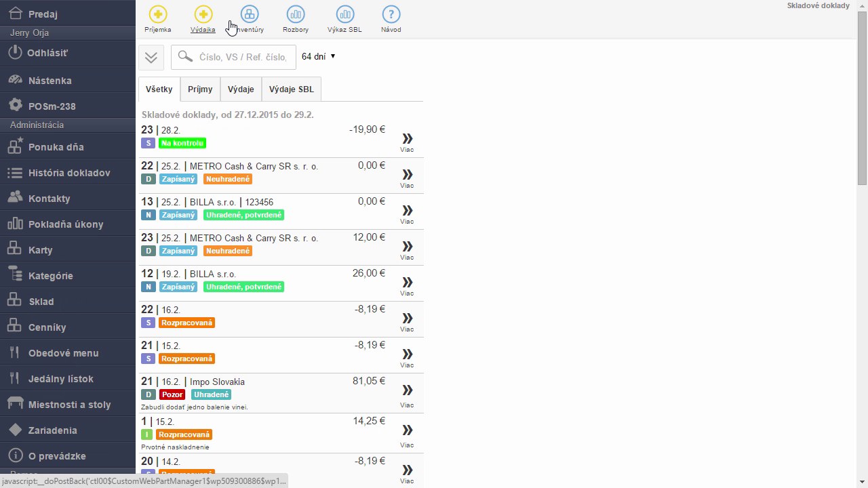Open Jedálny lístok section
This screenshot has width=868, height=488.
68,378
